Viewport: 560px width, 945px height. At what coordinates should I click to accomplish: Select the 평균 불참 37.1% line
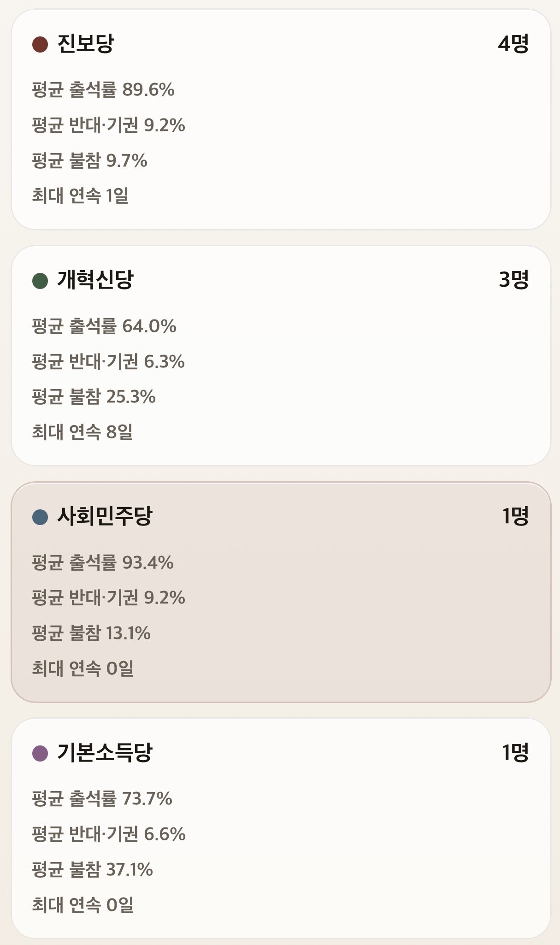tap(92, 869)
